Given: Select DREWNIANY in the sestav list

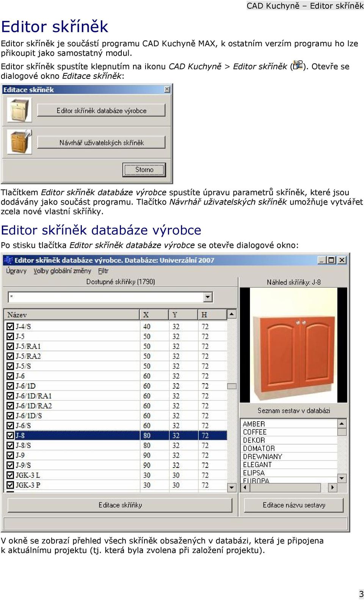Looking at the screenshot, I should pos(262,457).
